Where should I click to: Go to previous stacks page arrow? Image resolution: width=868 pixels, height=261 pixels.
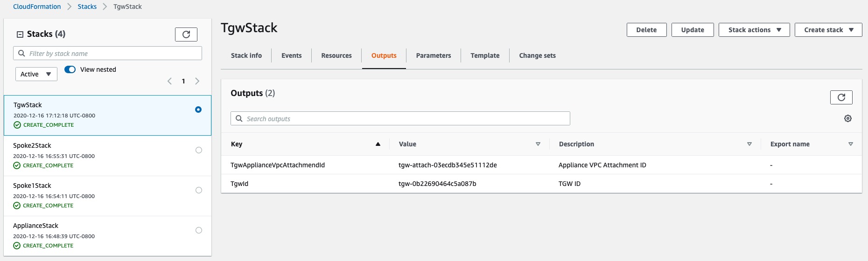pos(169,81)
